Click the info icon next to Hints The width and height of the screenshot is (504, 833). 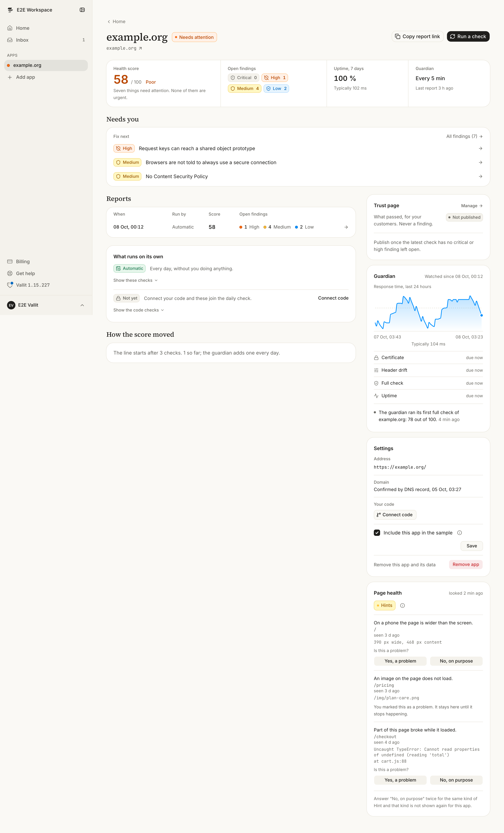click(402, 605)
